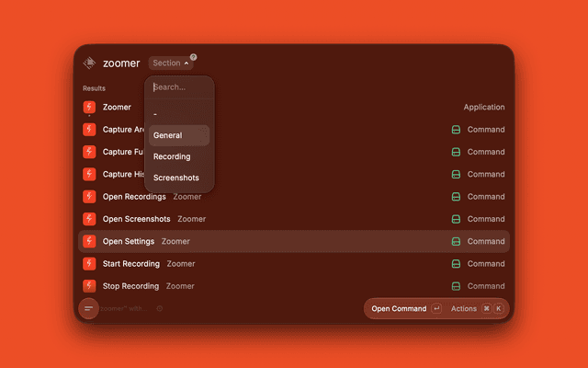588x368 pixels.
Task: Choose General in the Section list
Action: (x=179, y=135)
